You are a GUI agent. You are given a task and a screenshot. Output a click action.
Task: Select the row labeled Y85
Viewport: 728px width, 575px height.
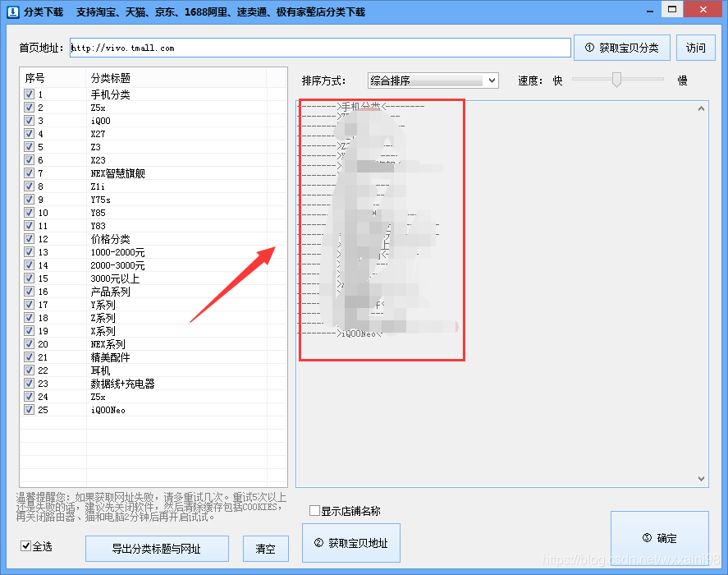(153, 213)
